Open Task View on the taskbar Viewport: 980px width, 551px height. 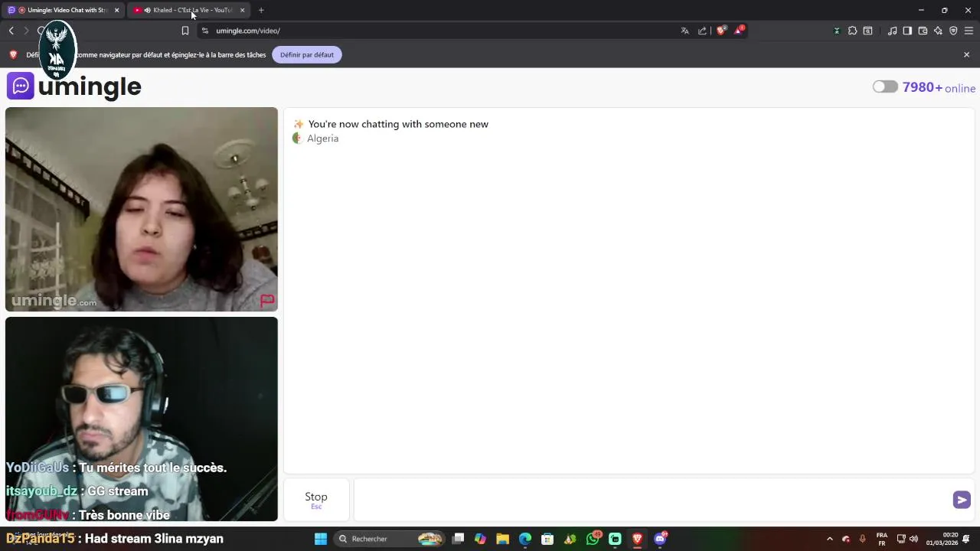click(458, 539)
